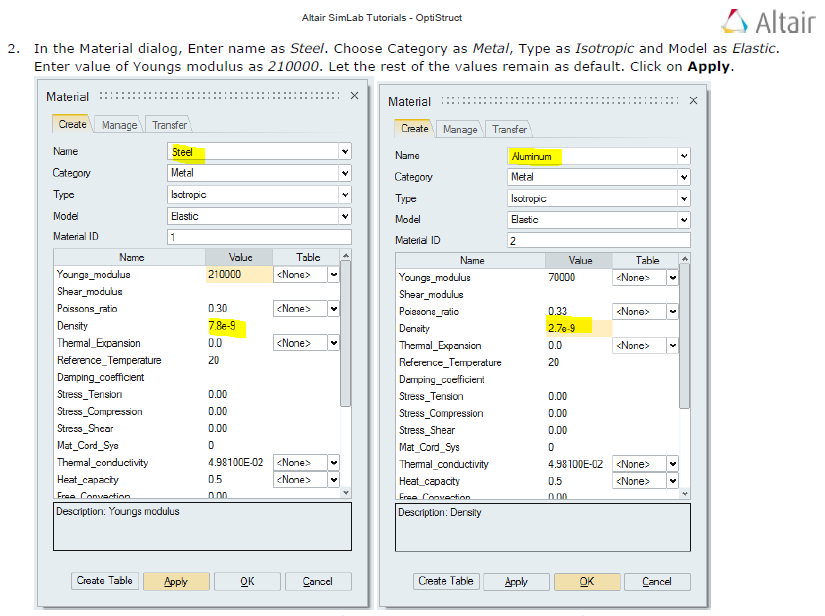Select Shear_modulus row in Steel dialog

tap(197, 292)
